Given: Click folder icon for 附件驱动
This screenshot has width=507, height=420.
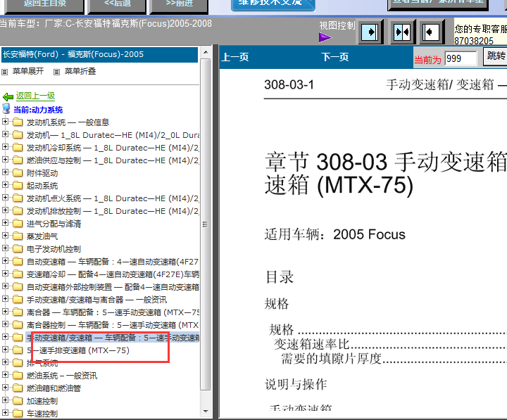Looking at the screenshot, I should [x=18, y=173].
